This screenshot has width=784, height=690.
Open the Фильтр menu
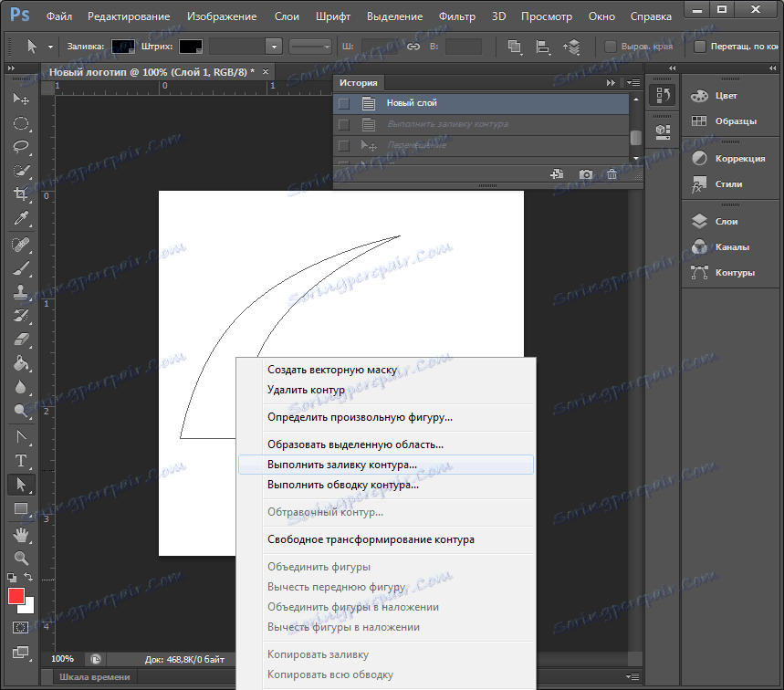(x=456, y=16)
